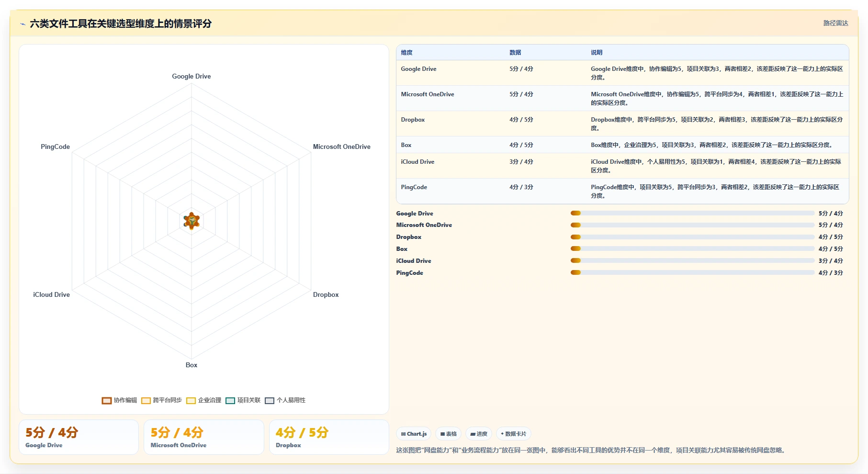
Task: Click the Box radar axis label
Action: pos(192,365)
